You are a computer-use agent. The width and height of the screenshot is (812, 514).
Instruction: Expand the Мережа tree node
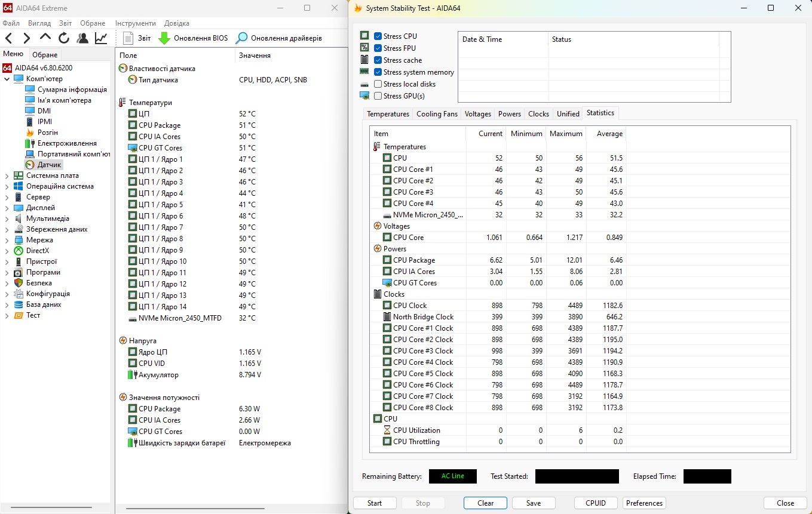pos(7,240)
